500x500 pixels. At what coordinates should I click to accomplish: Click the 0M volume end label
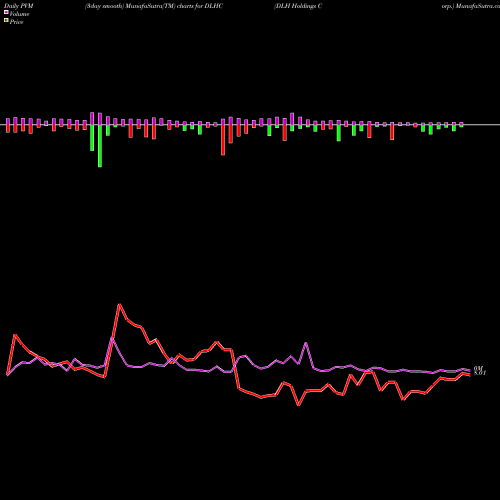[x=478, y=368]
